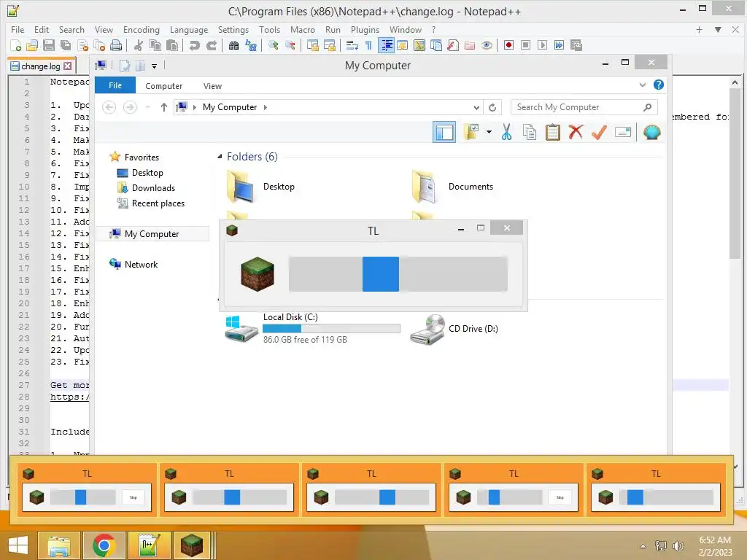Click Chrome icon on taskbar
Viewport: 747px width, 560px height.
[x=104, y=545]
